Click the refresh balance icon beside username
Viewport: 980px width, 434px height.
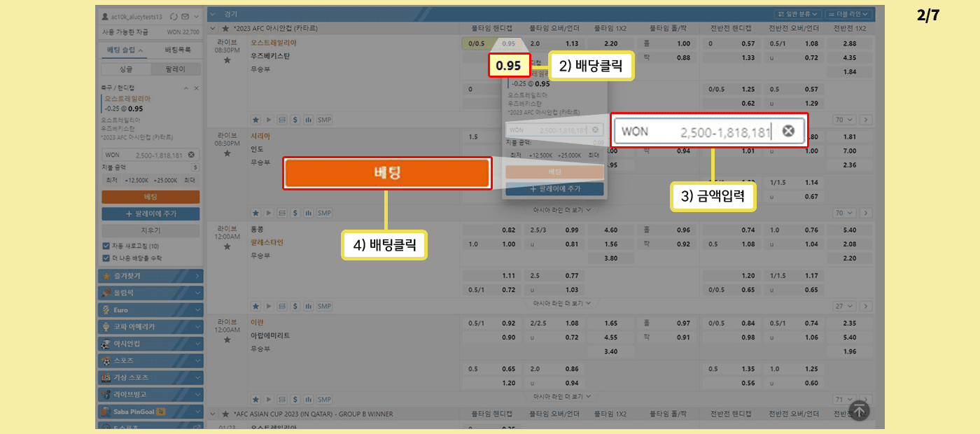point(174,16)
